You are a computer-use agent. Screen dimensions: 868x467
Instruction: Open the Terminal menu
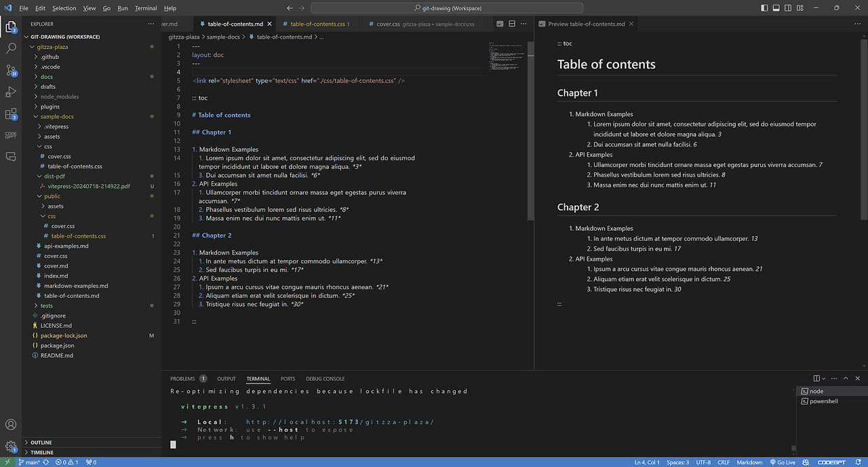(x=146, y=8)
